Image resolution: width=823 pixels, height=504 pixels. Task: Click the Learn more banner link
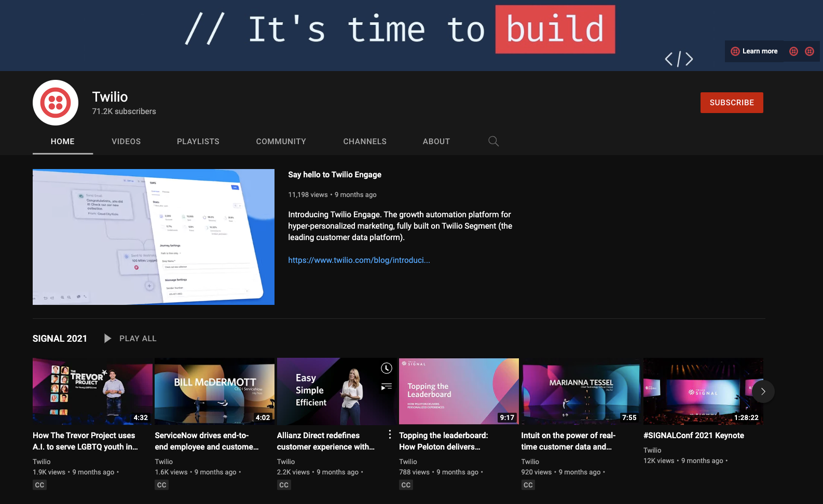click(x=755, y=51)
